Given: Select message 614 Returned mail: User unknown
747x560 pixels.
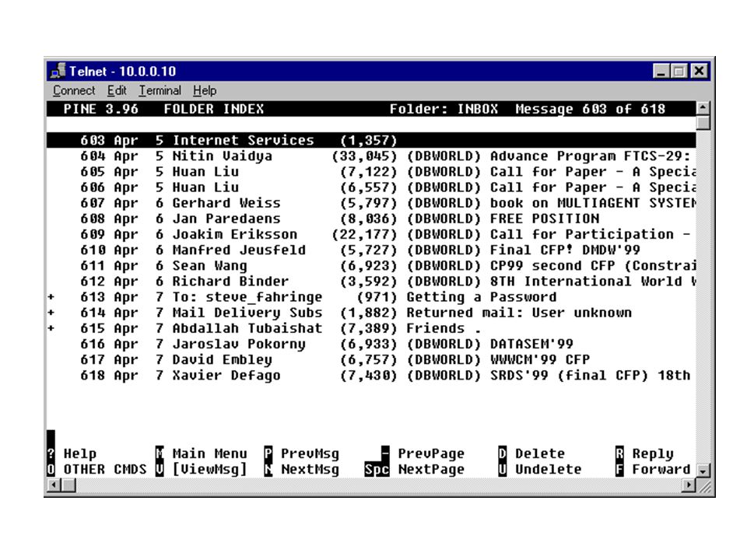Looking at the screenshot, I should (371, 313).
